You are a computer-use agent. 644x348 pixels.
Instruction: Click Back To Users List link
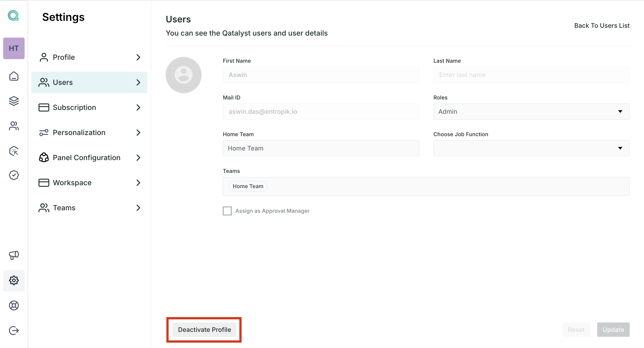point(602,26)
